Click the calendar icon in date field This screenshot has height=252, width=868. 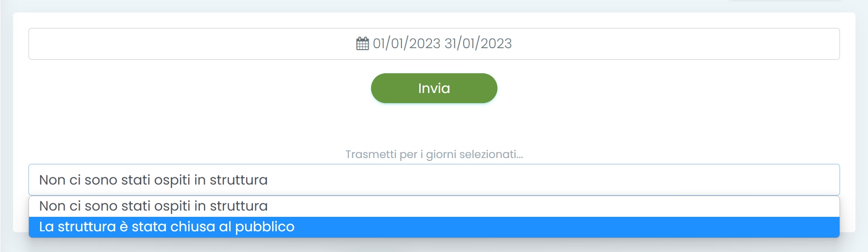click(362, 43)
